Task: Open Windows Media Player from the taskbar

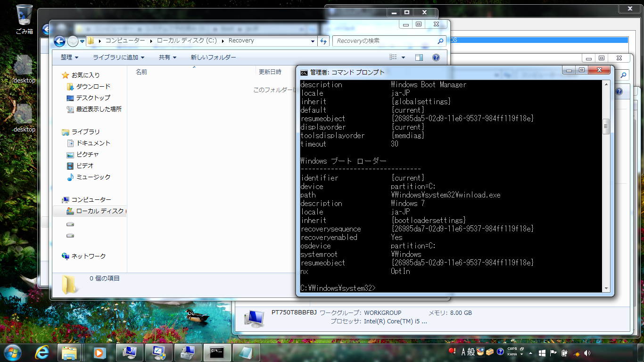Action: (99, 352)
